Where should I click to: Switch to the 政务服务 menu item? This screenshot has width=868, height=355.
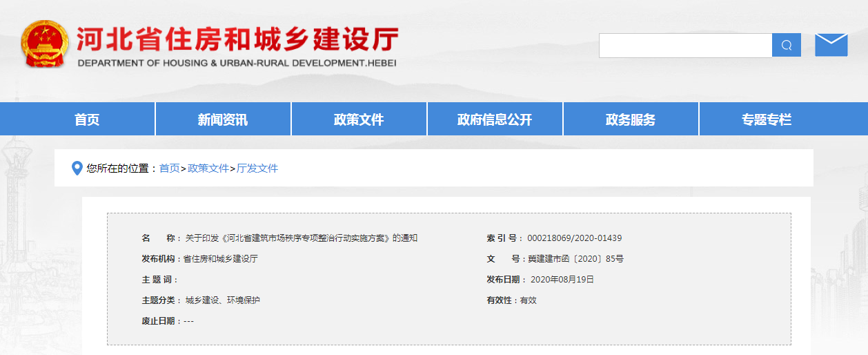(631, 119)
